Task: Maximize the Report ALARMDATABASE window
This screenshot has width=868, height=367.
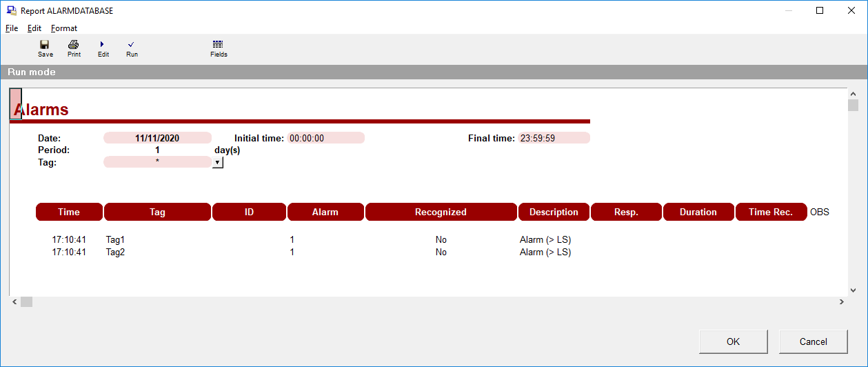Action: [820, 10]
